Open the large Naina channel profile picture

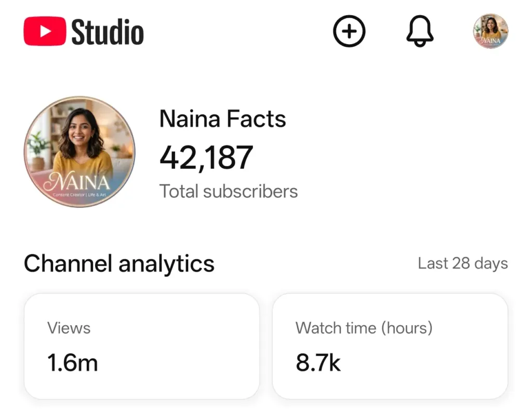pyautogui.click(x=79, y=152)
